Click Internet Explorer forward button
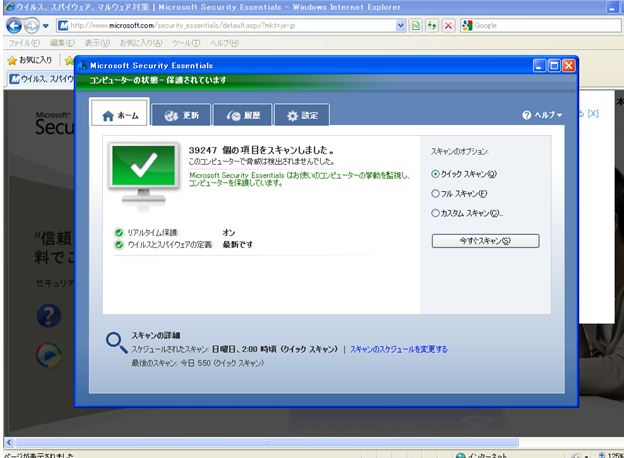Screen dimensions: 624x458 coord(31,26)
